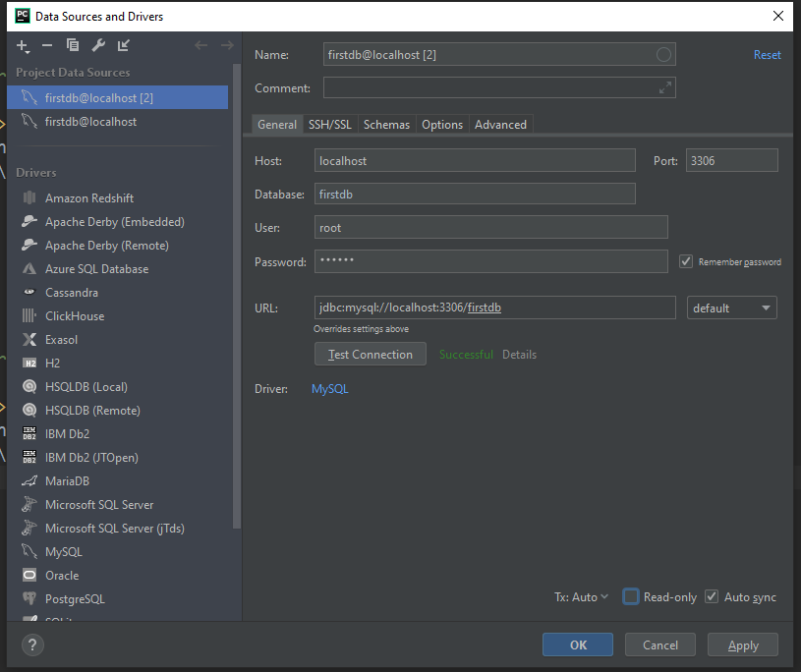This screenshot has height=672, width=801.
Task: Select Microsoft SQL Server (jTds) driver
Action: (x=118, y=528)
